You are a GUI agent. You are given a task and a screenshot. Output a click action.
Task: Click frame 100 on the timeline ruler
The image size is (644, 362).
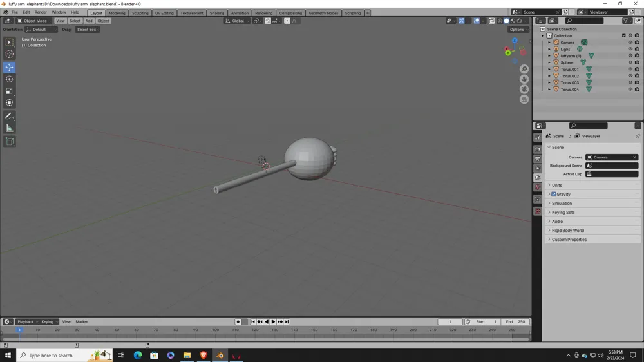pyautogui.click(x=216, y=330)
